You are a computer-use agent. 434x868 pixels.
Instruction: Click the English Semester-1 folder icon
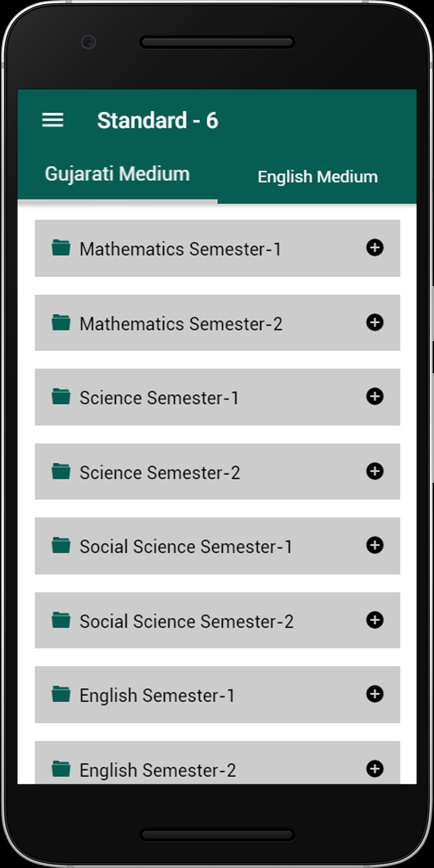pyautogui.click(x=61, y=694)
